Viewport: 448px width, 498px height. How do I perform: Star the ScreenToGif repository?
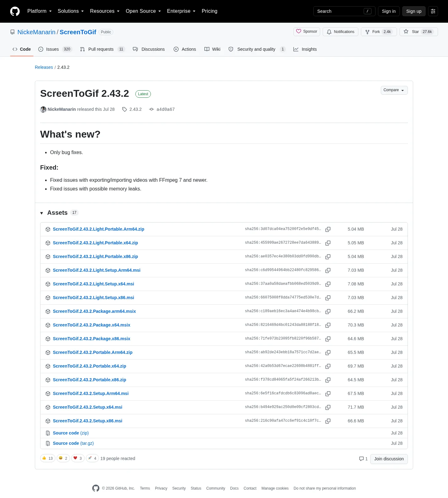(419, 32)
